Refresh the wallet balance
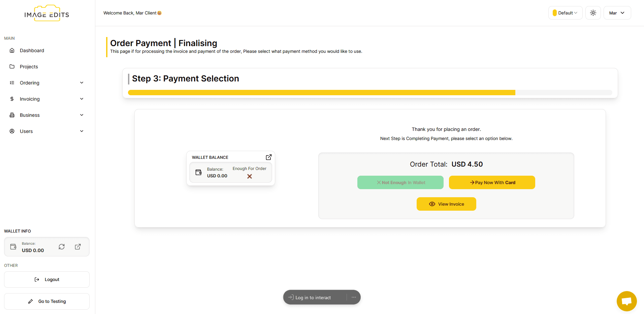Screen dimensions: 644x314 pyautogui.click(x=62, y=247)
